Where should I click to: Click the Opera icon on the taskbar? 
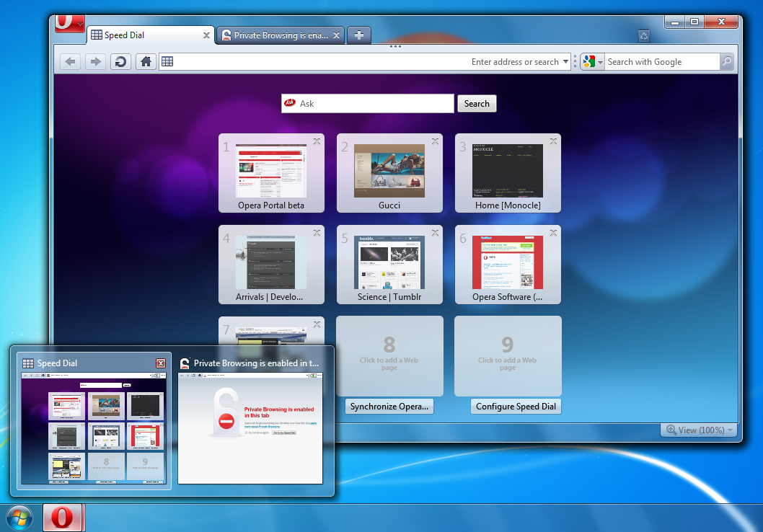click(x=63, y=518)
